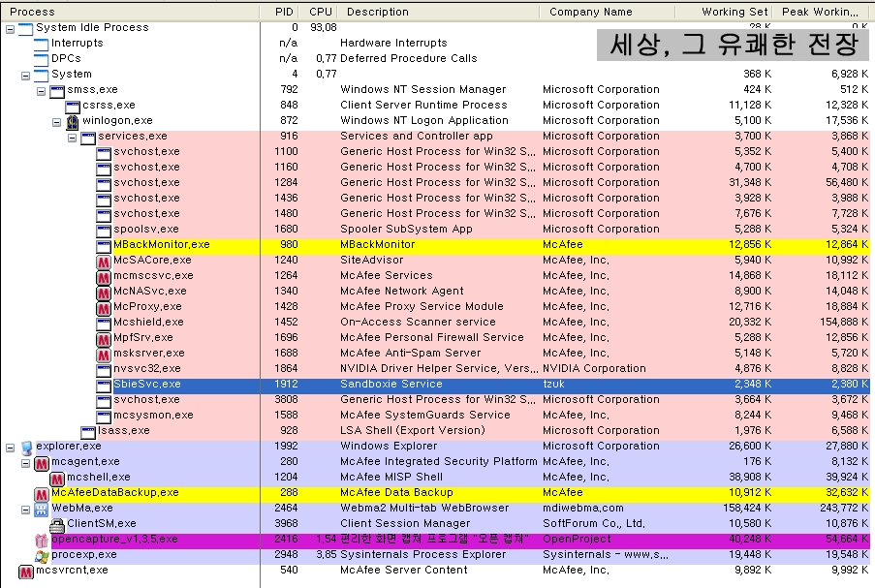The width and height of the screenshot is (875, 588).
Task: Click the explorer.exe computer icon
Action: (26, 447)
